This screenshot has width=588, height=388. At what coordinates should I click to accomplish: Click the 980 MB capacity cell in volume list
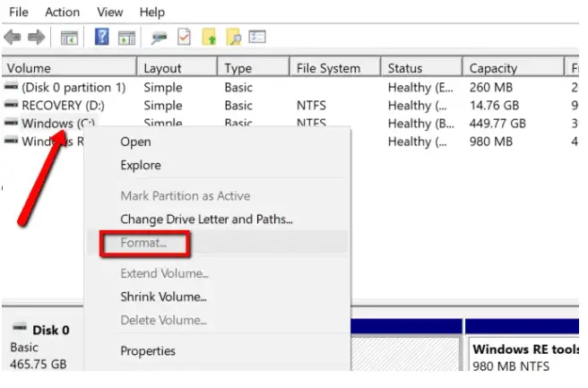point(491,142)
